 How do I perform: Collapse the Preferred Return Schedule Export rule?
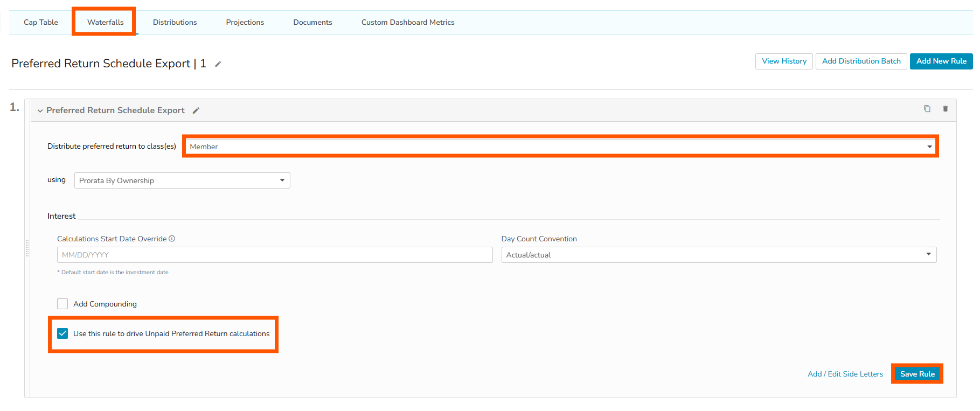[x=40, y=111]
